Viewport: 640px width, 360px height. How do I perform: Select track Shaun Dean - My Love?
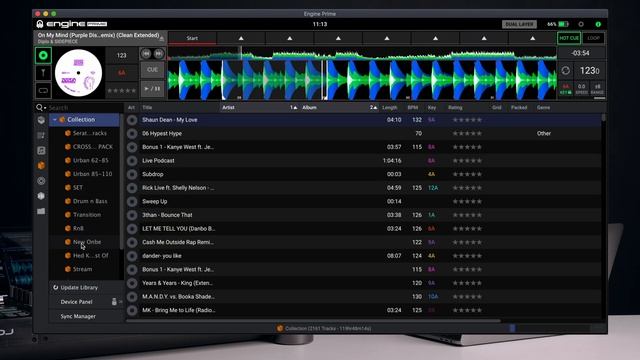point(363,120)
